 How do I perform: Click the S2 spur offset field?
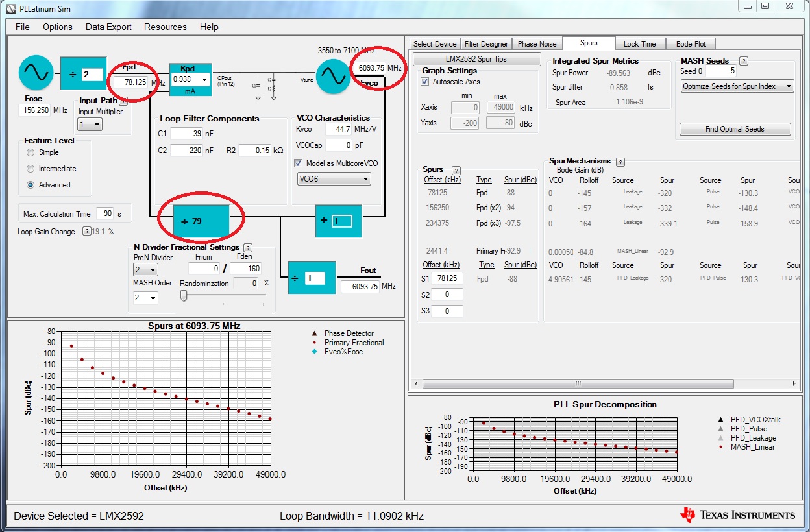pyautogui.click(x=448, y=295)
